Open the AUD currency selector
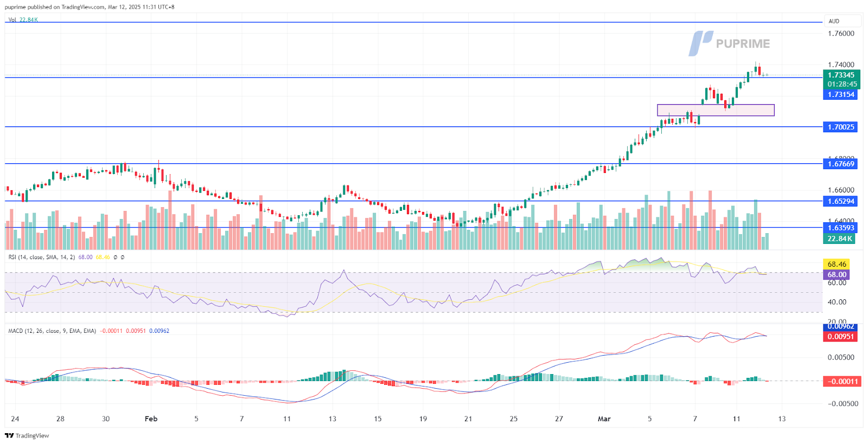Screen dimensions: 868x444 click(843, 21)
